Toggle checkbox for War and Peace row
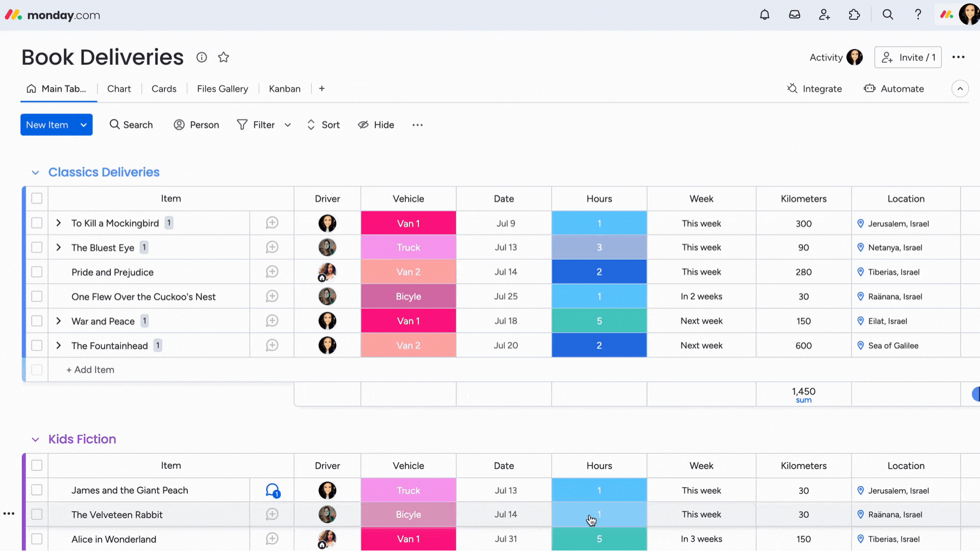The height and width of the screenshot is (551, 980). [x=36, y=321]
